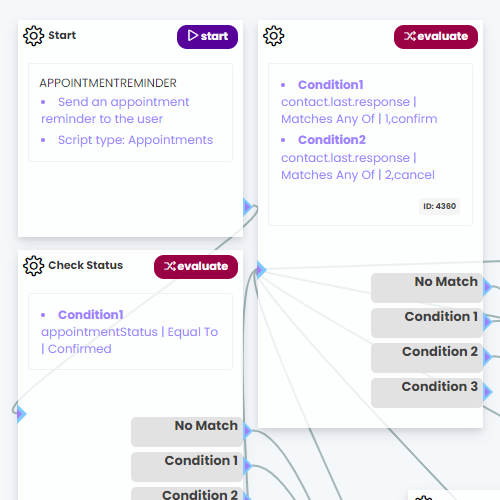This screenshot has width=500, height=500.
Task: Click the ID: 4360 tag
Action: (x=439, y=206)
